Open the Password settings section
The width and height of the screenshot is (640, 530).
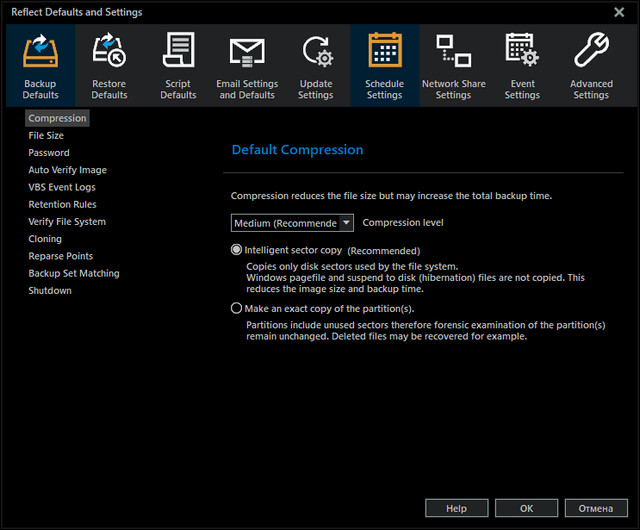(49, 153)
